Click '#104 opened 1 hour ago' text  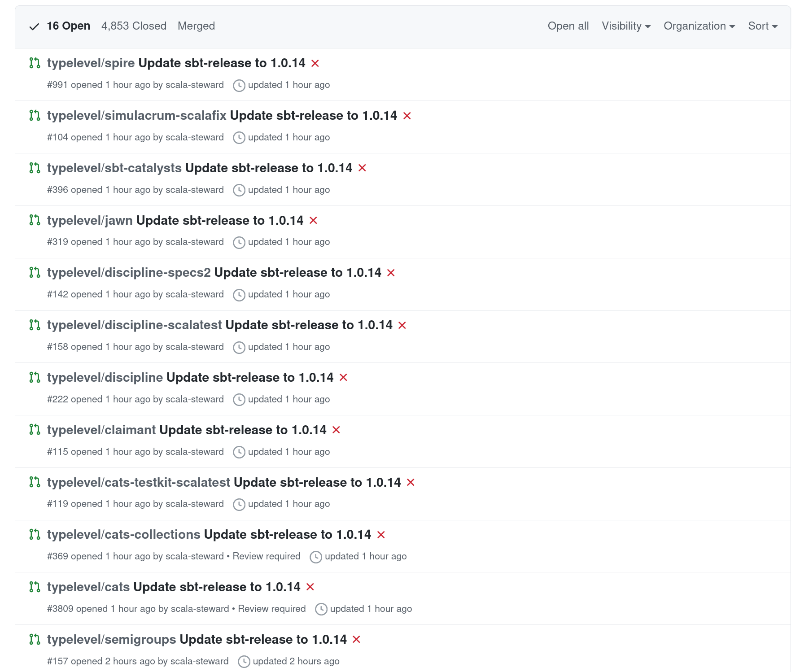99,137
